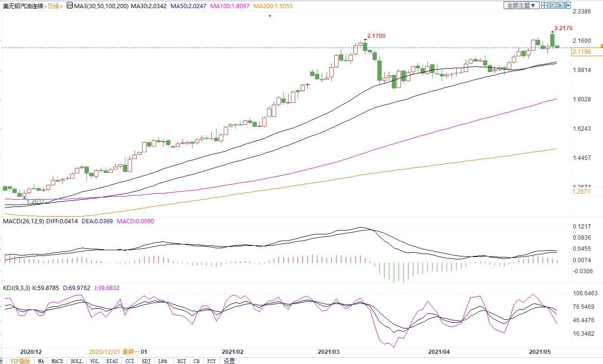The image size is (603, 364).
Task: Click the DEA:0.0369 value
Action: pos(98,221)
